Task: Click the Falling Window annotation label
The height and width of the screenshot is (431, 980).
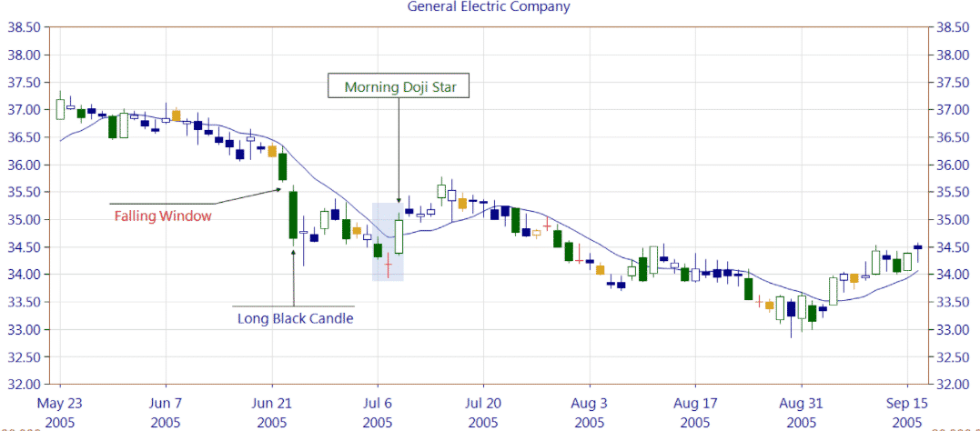Action: pos(163,216)
